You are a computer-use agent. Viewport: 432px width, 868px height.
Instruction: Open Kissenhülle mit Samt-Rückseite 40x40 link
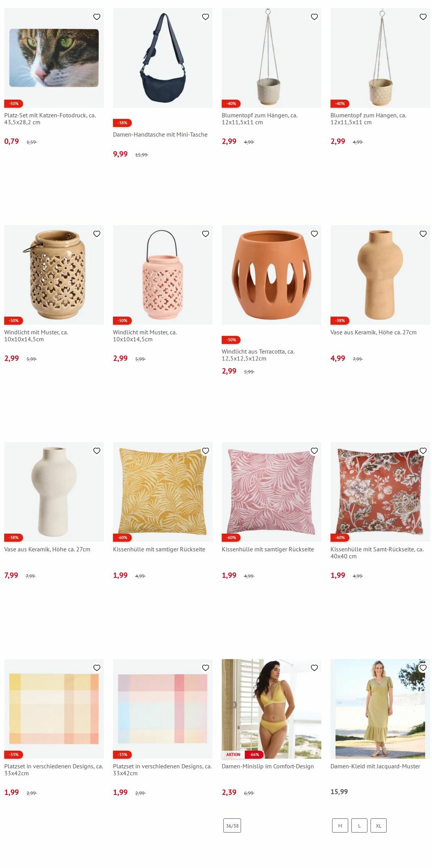click(x=377, y=552)
